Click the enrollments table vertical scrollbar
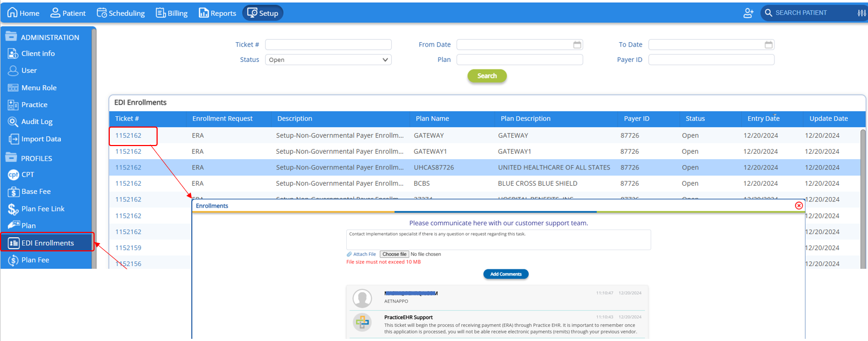The width and height of the screenshot is (868, 341). (863, 198)
